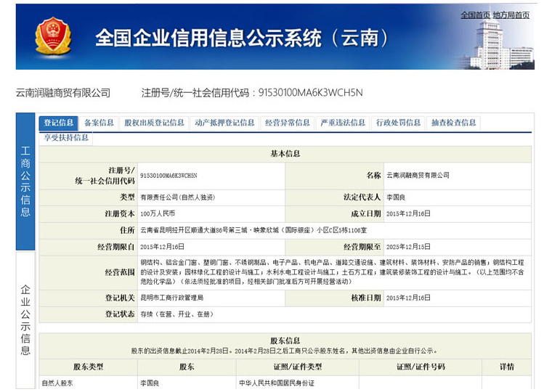The height and width of the screenshot is (392, 552).
Task: Open the 地方局首页 link
Action: tap(511, 15)
